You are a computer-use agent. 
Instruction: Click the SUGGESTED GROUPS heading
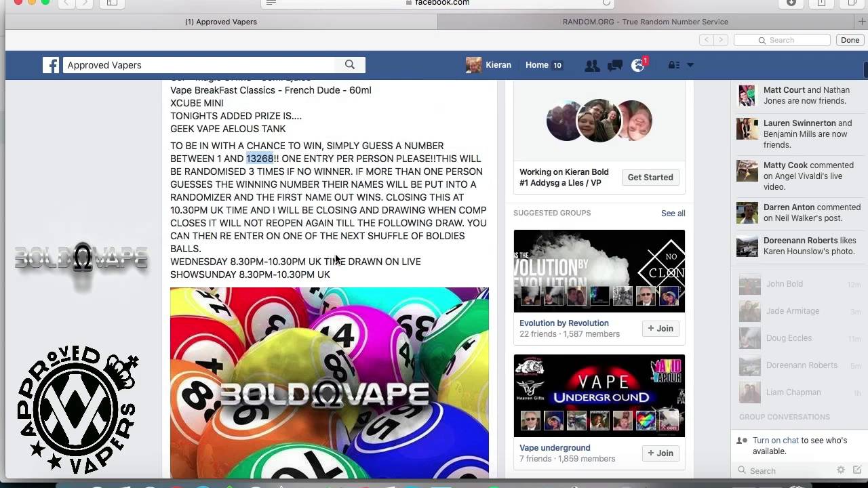click(x=552, y=213)
